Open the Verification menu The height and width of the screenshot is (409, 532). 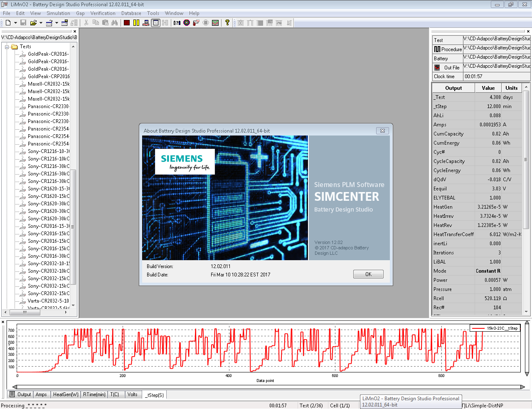coord(103,13)
